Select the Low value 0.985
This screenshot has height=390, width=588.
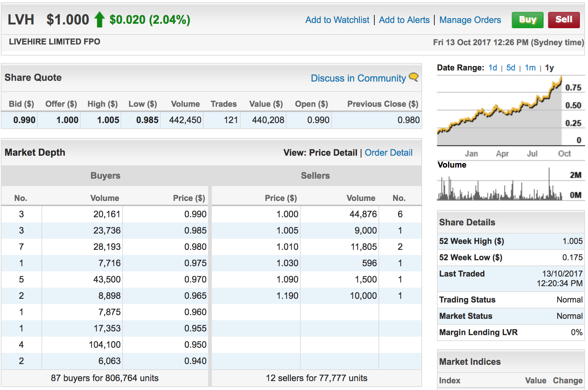147,120
